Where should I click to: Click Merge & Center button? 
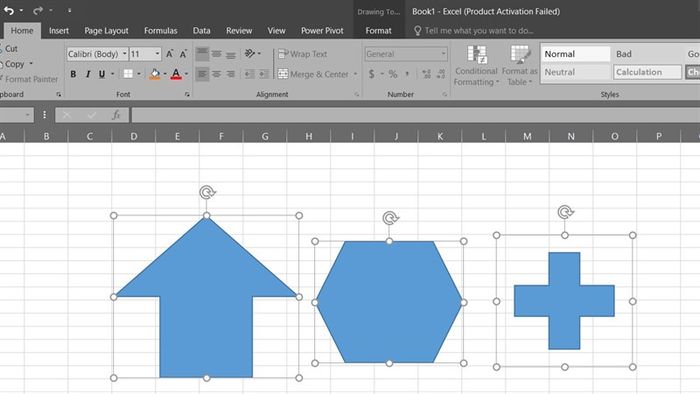pos(313,74)
